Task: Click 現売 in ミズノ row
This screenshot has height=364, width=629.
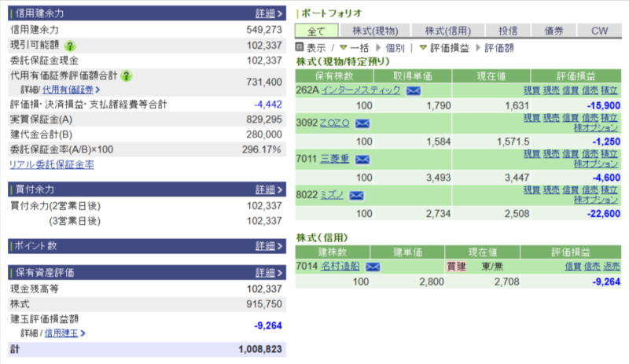Action: tap(551, 190)
